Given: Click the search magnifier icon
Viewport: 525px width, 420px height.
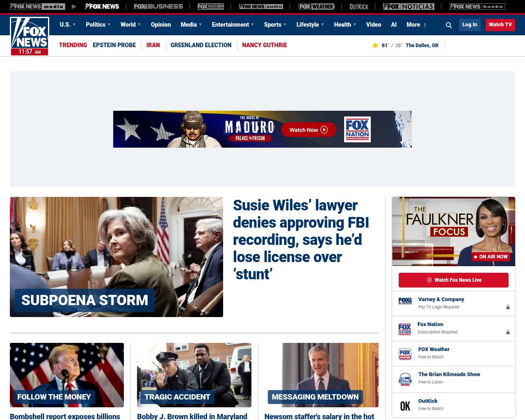Looking at the screenshot, I should [449, 25].
